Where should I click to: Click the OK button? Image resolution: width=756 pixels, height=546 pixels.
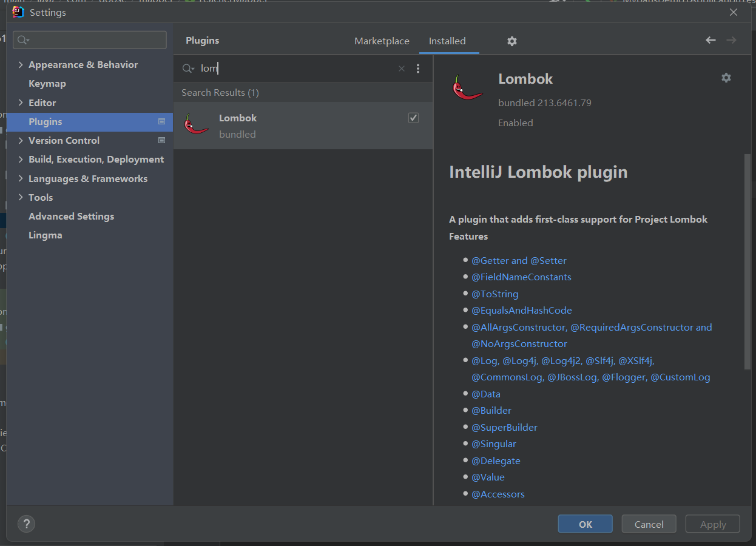click(585, 524)
